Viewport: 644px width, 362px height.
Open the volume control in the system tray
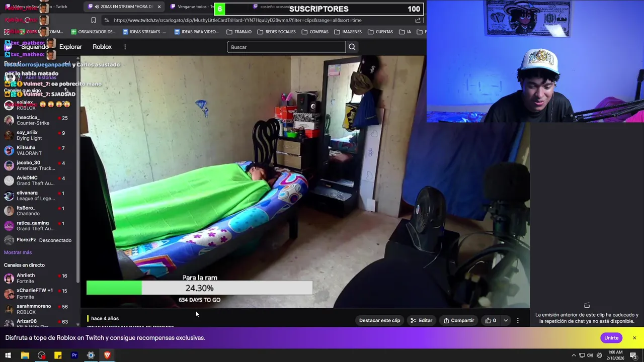[x=590, y=355]
